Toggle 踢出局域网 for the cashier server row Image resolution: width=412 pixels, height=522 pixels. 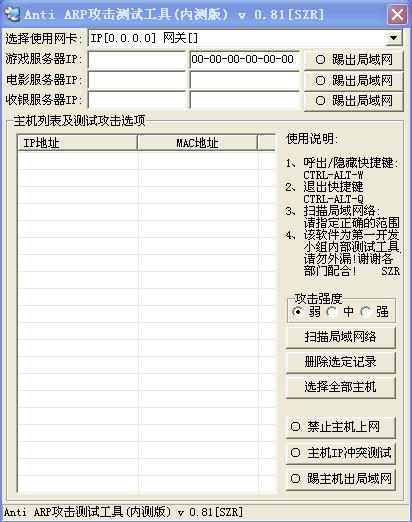pyautogui.click(x=353, y=101)
